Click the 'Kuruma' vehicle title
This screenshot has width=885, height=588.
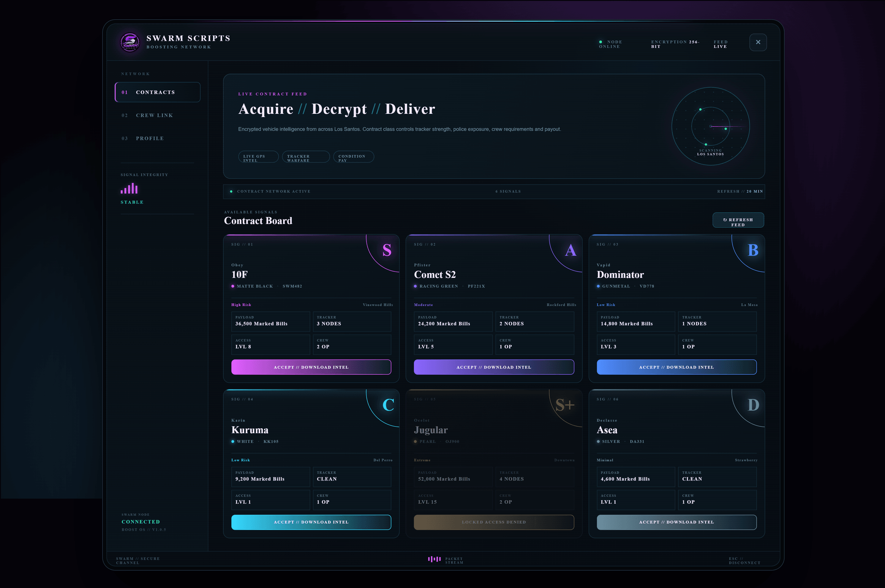point(250,430)
